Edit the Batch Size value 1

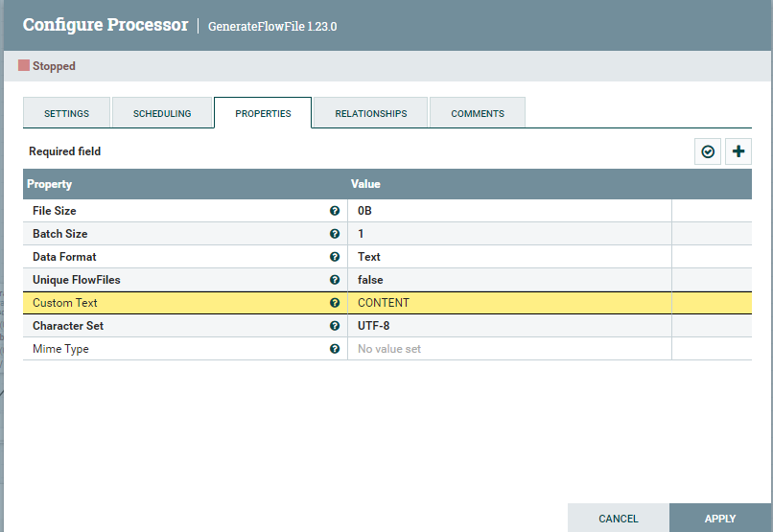(510, 234)
